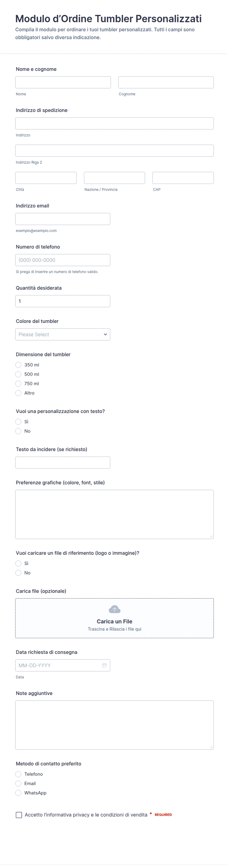Pick Sì for text personalization
This screenshot has width=227, height=868.
[18, 422]
